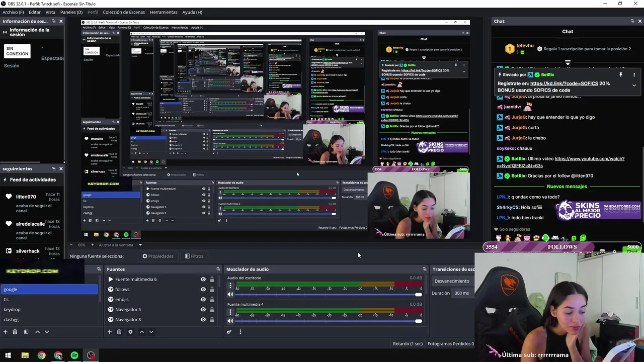Image resolution: width=644 pixels, height=362 pixels.
Task: Open Colección de Escenas menu
Action: (x=124, y=12)
